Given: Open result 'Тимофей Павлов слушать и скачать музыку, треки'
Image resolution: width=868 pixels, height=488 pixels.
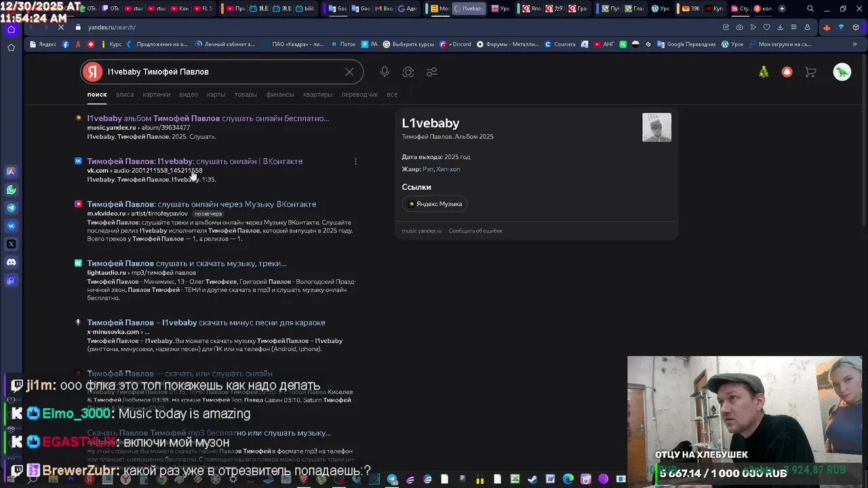Looking at the screenshot, I should tap(186, 263).
